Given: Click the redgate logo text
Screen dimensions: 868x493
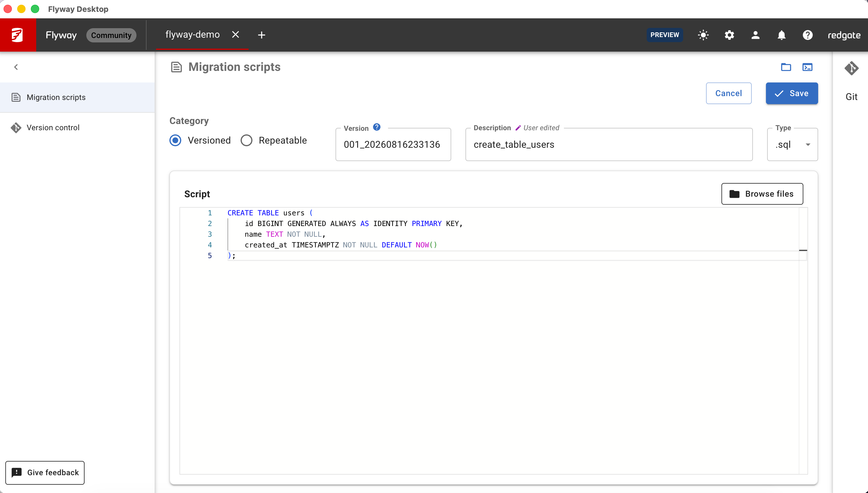Looking at the screenshot, I should 844,35.
